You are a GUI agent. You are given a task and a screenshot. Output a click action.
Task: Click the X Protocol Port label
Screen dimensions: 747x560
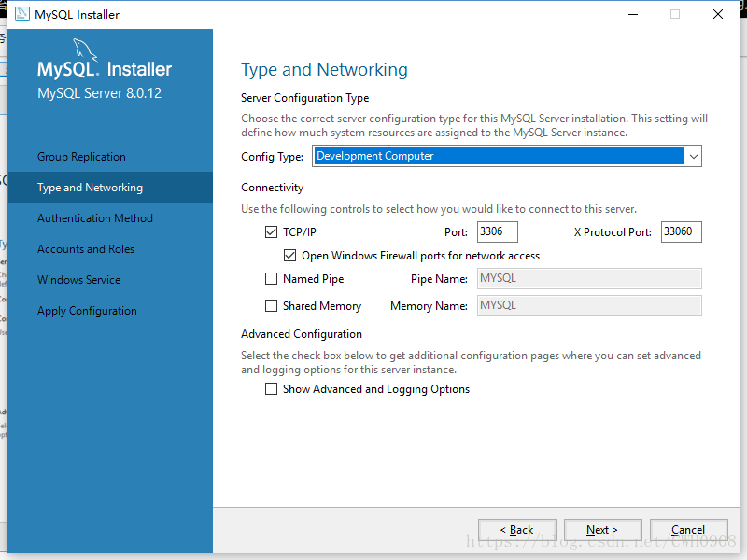[613, 231]
